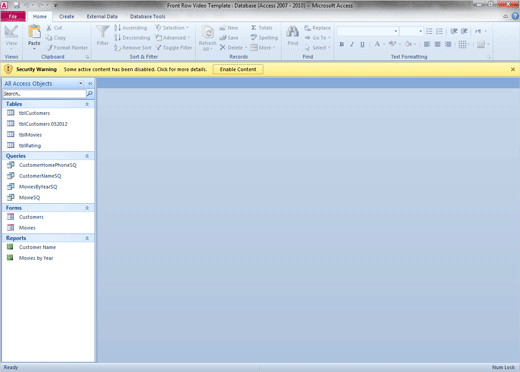Click the search magnifier in navigation pane

click(x=90, y=94)
